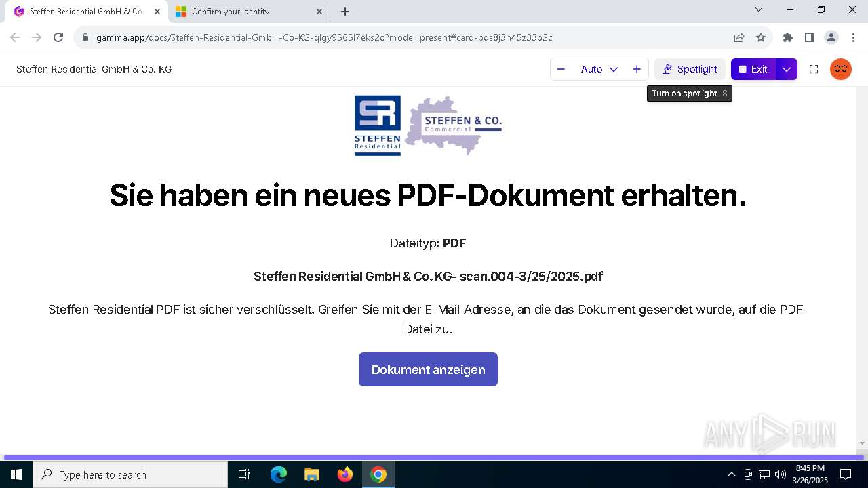Open Windows notification center

(846, 474)
